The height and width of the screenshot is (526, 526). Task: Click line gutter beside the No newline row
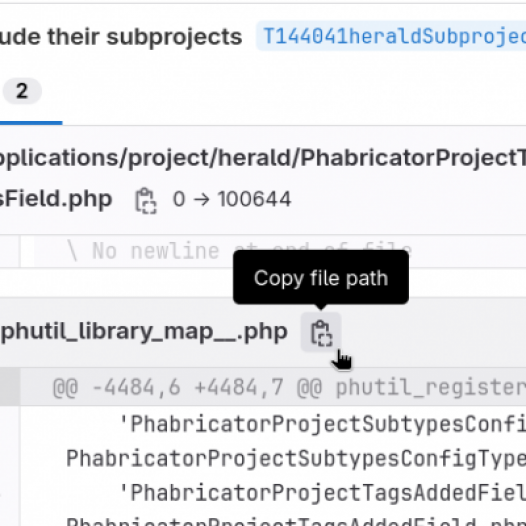(x=10, y=251)
